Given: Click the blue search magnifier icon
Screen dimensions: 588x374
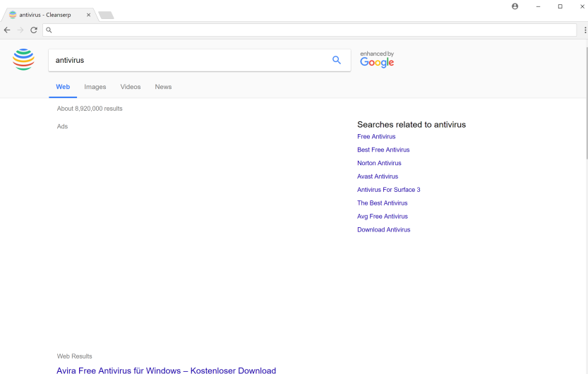Looking at the screenshot, I should pos(337,60).
